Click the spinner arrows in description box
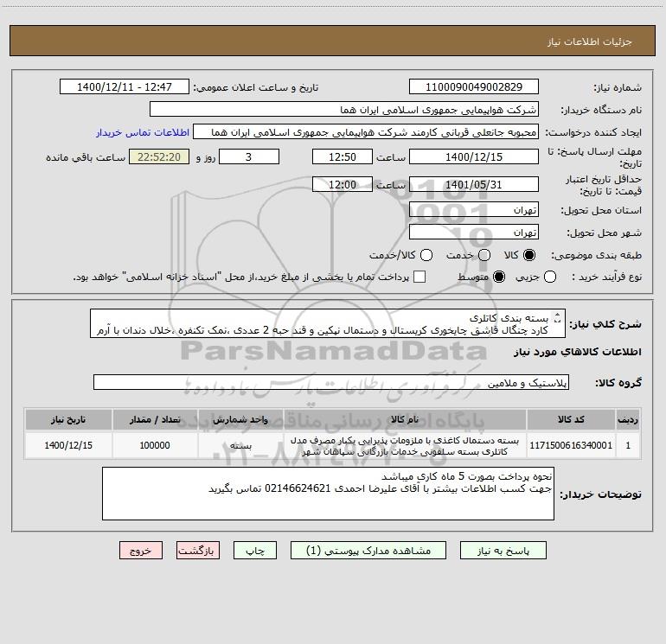 tap(558, 317)
